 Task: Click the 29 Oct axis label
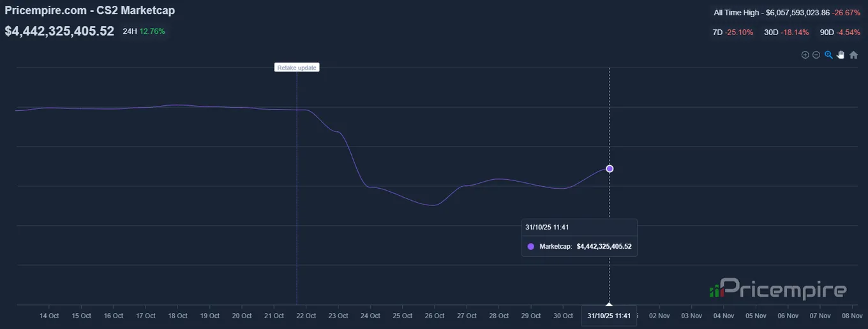(x=531, y=316)
